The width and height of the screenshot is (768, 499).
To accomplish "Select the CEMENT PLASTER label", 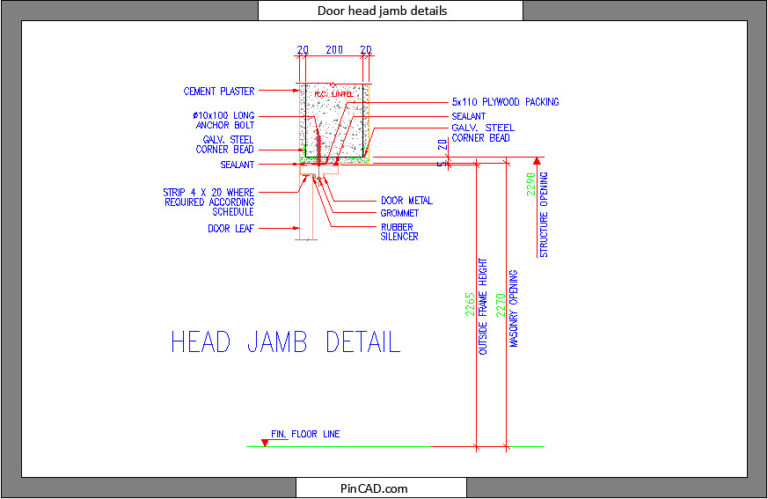I will [x=219, y=91].
